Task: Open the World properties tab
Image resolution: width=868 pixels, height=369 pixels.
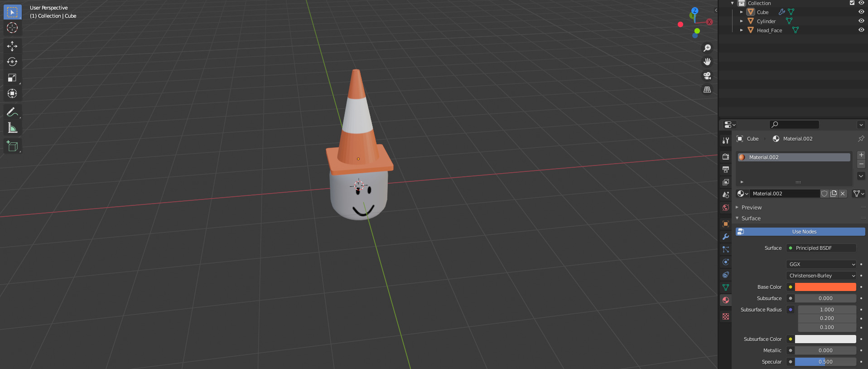Action: (726, 208)
